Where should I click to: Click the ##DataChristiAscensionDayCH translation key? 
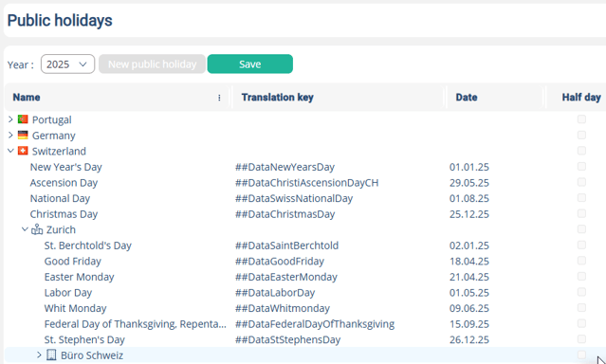[307, 183]
